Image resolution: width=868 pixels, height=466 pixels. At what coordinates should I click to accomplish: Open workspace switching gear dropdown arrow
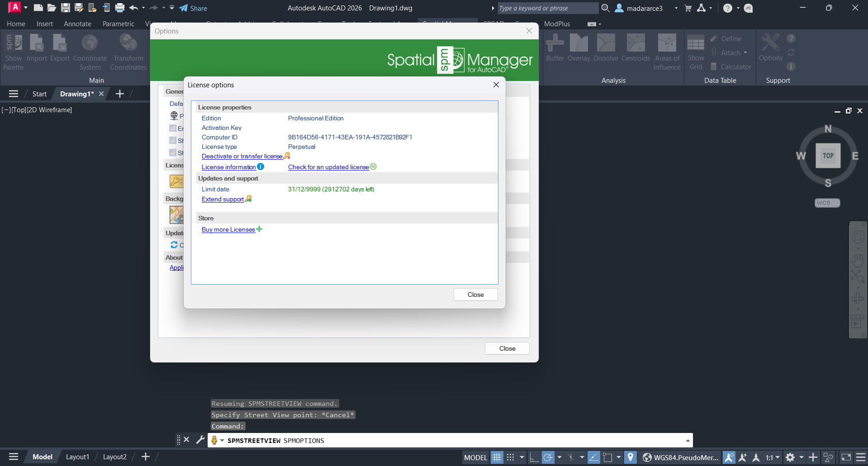802,457
